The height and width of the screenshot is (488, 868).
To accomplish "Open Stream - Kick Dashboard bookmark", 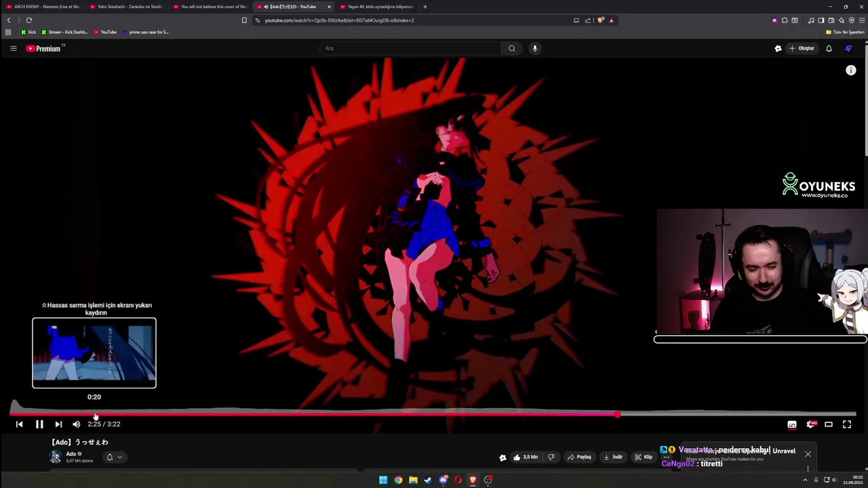I will tap(64, 32).
